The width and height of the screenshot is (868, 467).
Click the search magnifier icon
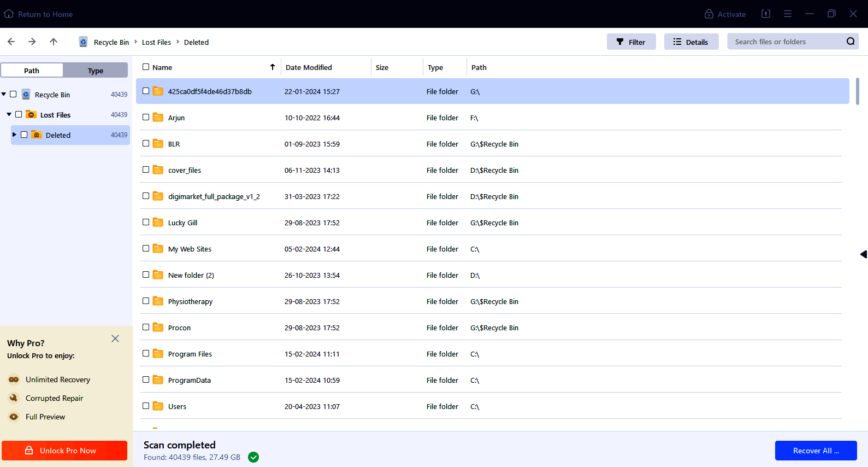click(x=850, y=42)
